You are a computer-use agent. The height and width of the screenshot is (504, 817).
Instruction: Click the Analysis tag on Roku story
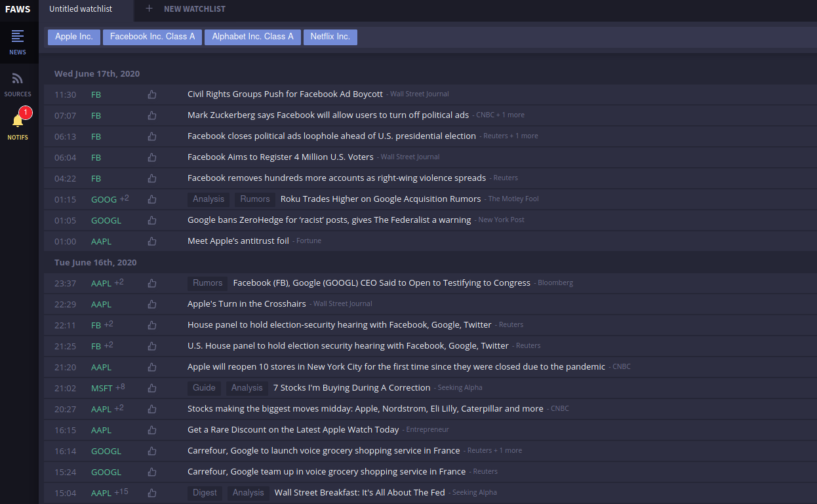tap(209, 199)
